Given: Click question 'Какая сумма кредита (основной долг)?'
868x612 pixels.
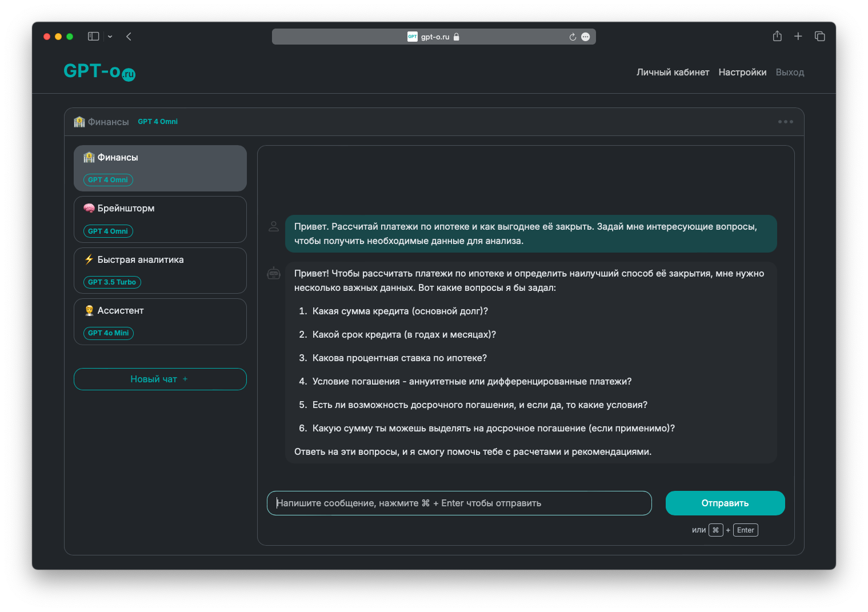Looking at the screenshot, I should [400, 311].
